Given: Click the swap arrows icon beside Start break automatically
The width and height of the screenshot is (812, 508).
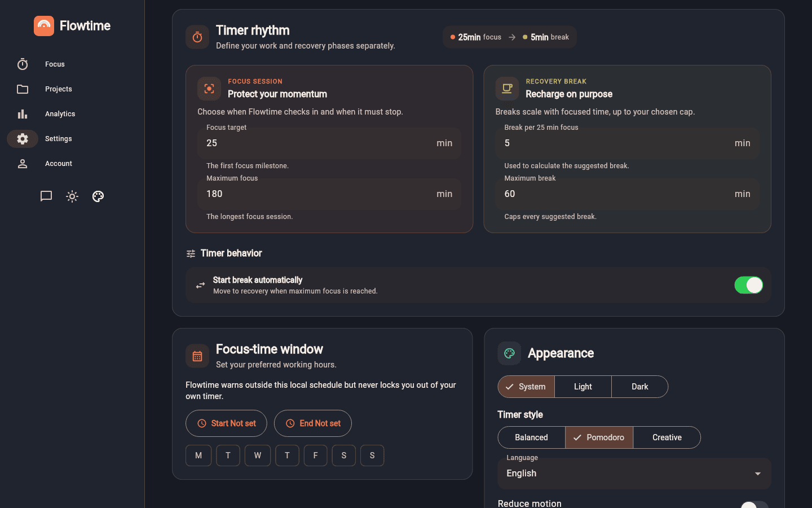Looking at the screenshot, I should click(x=200, y=286).
